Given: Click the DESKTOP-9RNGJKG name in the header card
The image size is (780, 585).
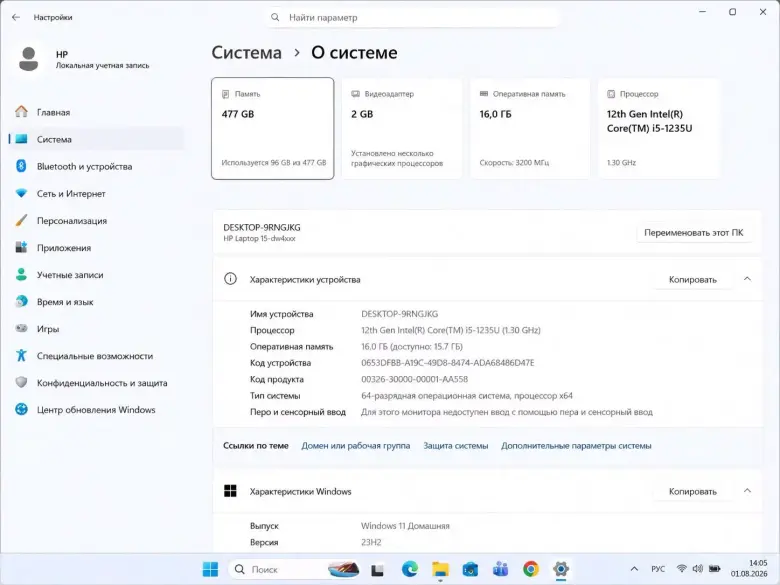Looking at the screenshot, I should coord(262,227).
